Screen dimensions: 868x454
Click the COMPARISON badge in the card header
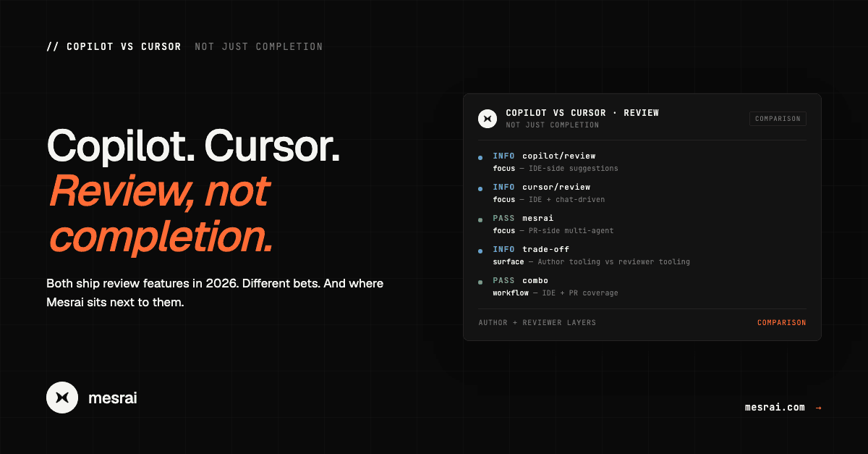tap(778, 119)
